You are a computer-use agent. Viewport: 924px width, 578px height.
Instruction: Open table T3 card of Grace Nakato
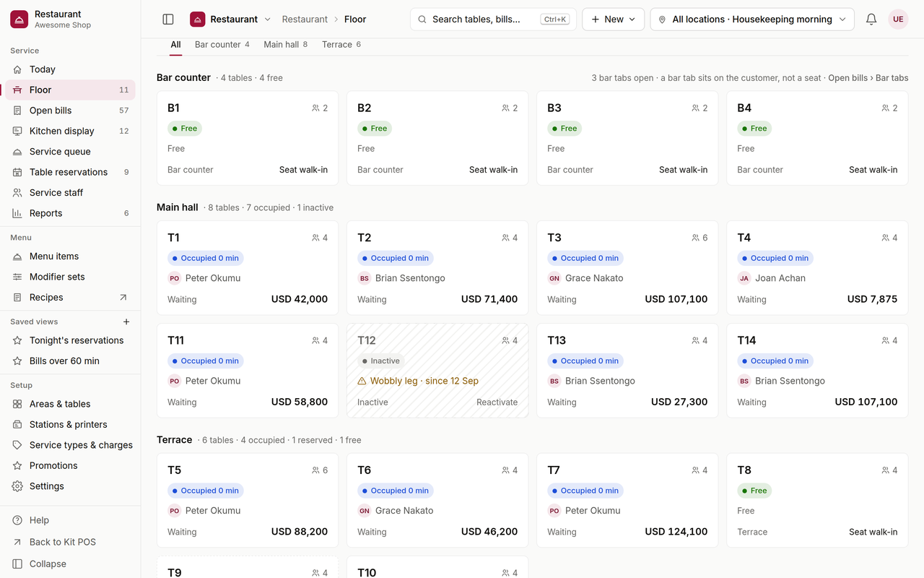627,268
